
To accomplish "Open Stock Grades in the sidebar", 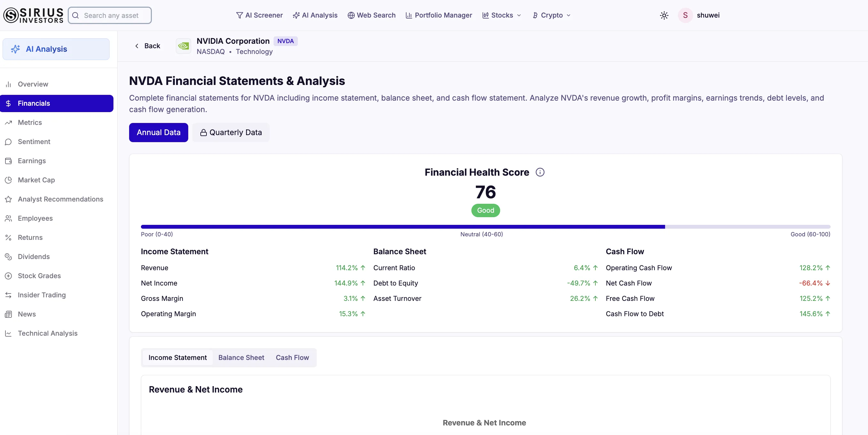I will (39, 276).
